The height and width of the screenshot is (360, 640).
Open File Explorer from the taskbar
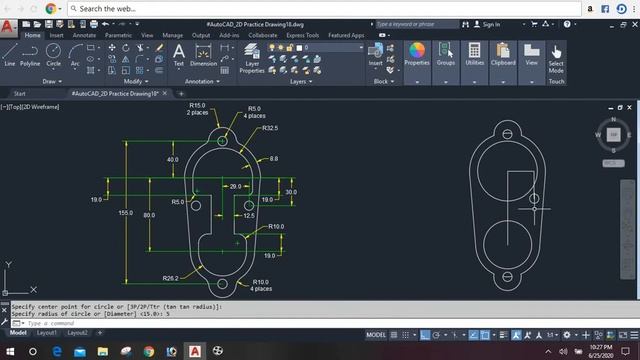click(x=103, y=351)
